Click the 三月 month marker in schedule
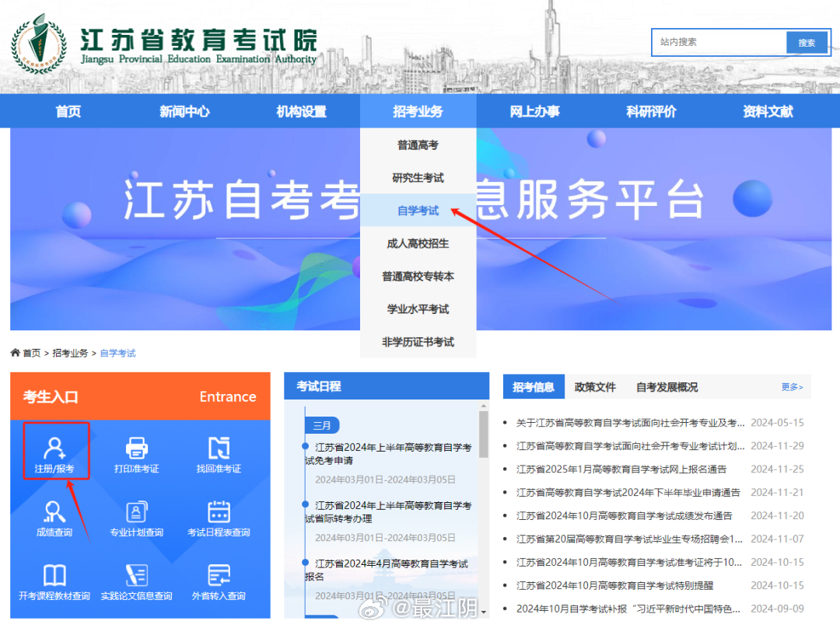The height and width of the screenshot is (628, 840). (x=322, y=425)
